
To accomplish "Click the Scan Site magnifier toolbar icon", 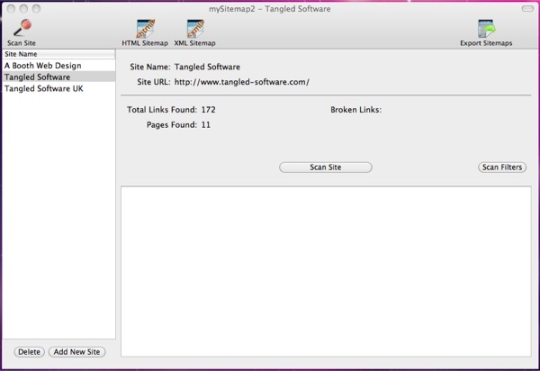I will (22, 33).
